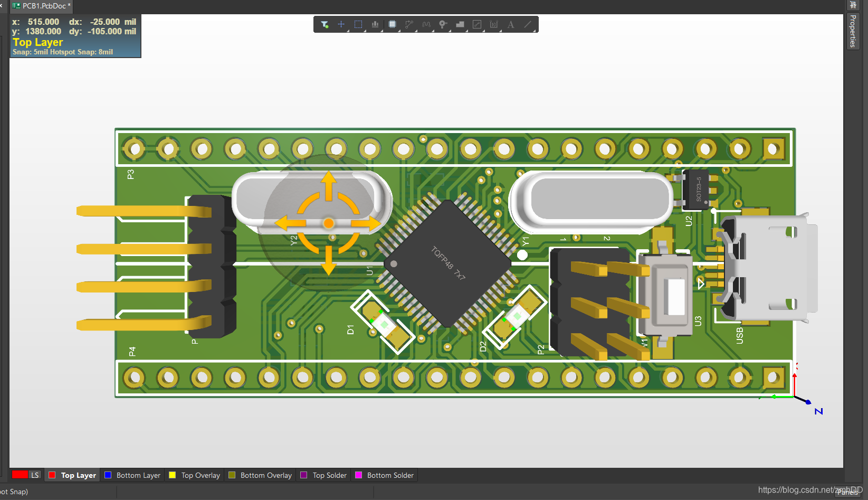This screenshot has width=868, height=500.
Task: Click the magenta Bottom Solder color swatch
Action: 359,475
